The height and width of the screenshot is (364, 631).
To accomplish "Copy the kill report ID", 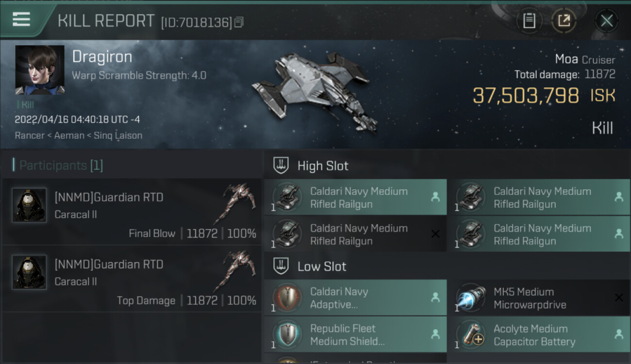I will pyautogui.click(x=238, y=22).
